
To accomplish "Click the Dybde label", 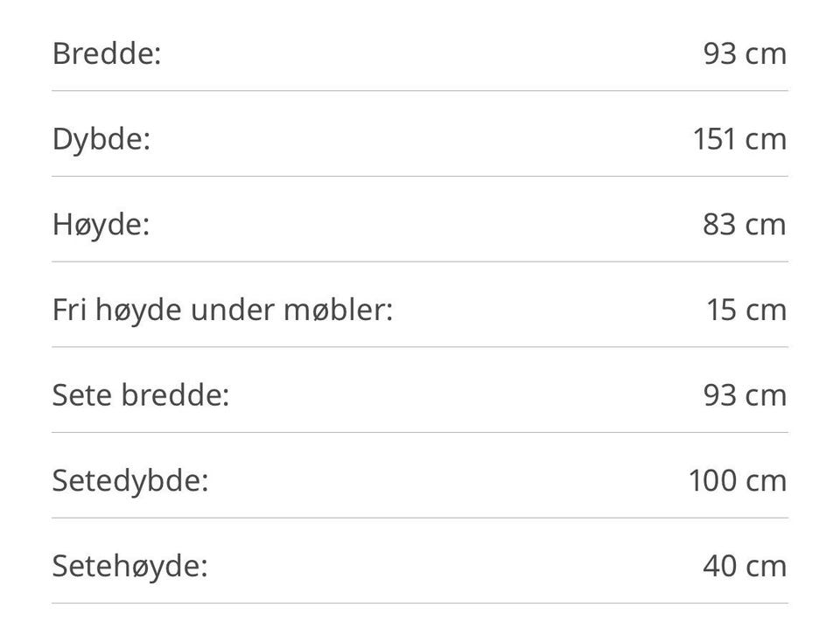I will [101, 139].
